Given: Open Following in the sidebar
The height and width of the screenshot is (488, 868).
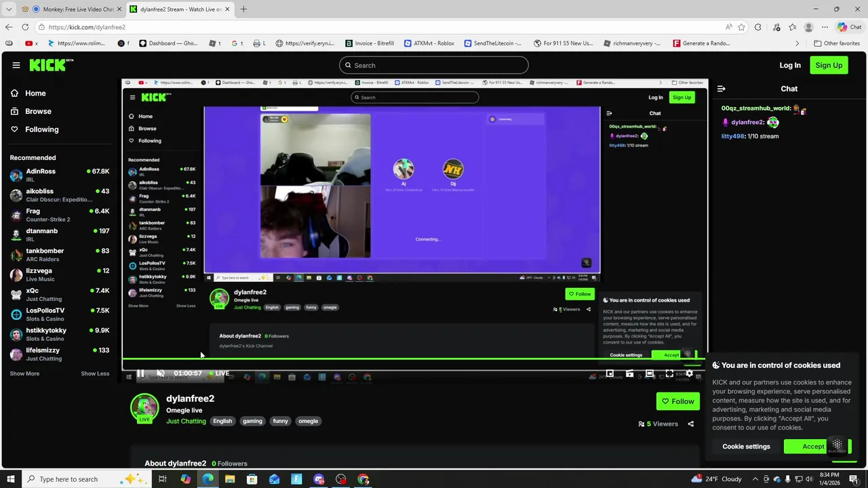Looking at the screenshot, I should tap(41, 129).
